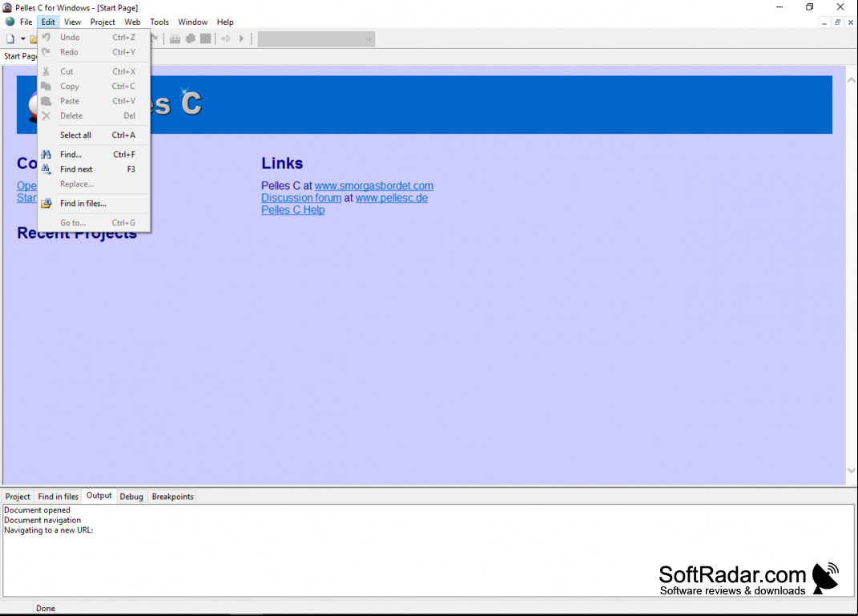Click the 'Document navigation' output line
Viewport: 858px width, 616px height.
pos(42,520)
